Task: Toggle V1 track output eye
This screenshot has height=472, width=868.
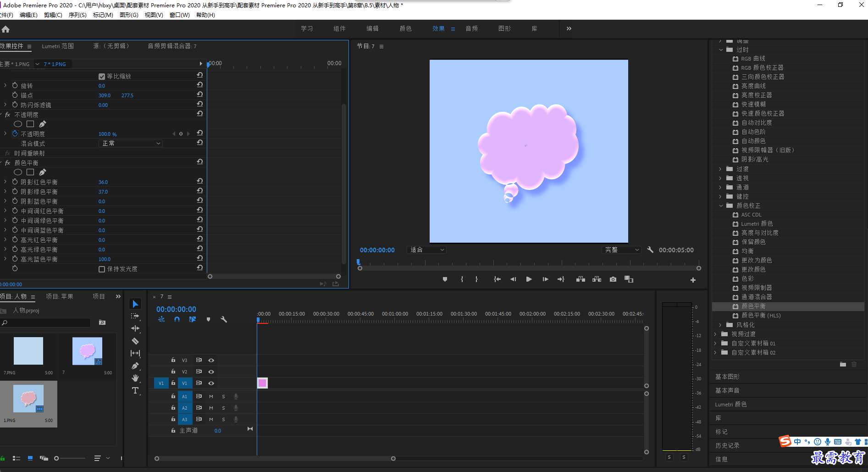Action: (211, 383)
